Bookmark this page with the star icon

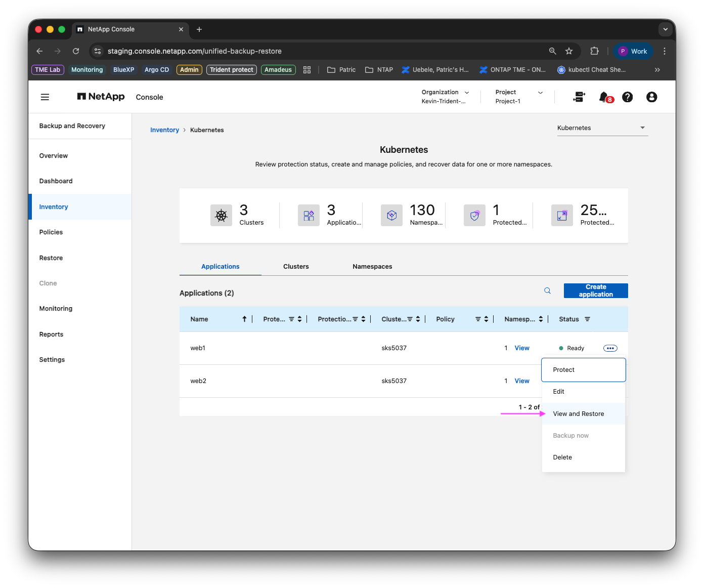[569, 51]
